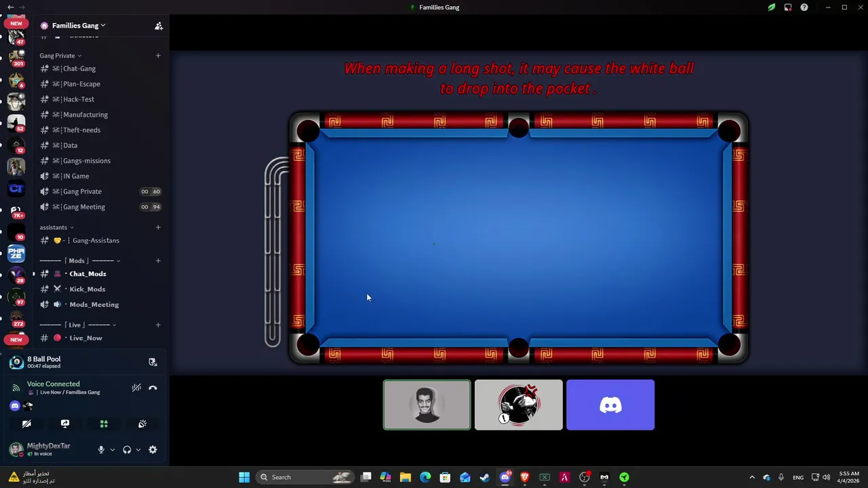Image resolution: width=868 pixels, height=488 pixels.
Task: Open MightyDexTar user profile avatar
Action: pos(16,449)
